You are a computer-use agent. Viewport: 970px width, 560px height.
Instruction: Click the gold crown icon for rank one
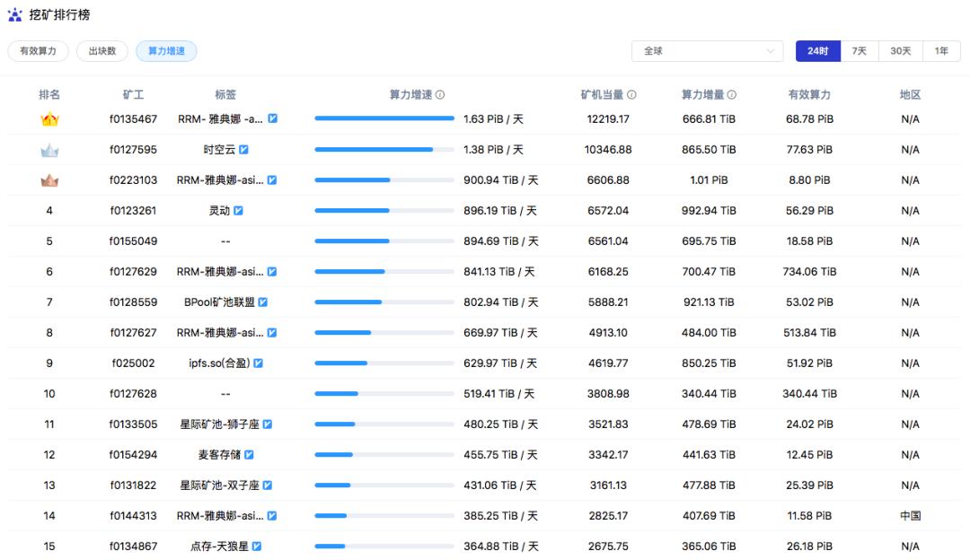pyautogui.click(x=49, y=117)
